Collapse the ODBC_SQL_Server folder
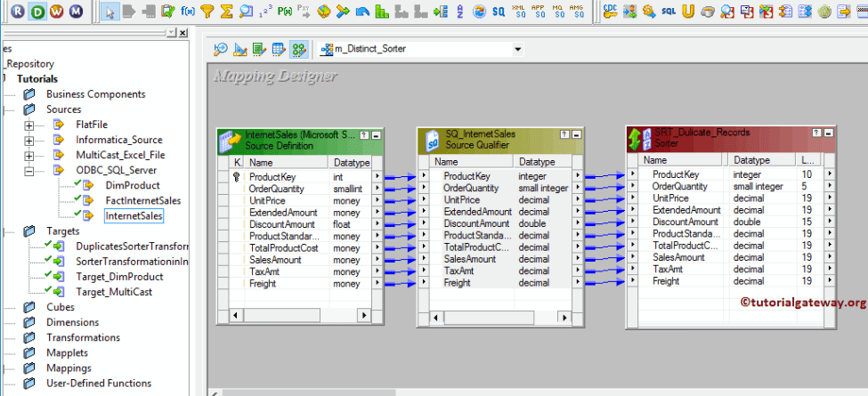Image resolution: width=868 pixels, height=396 pixels. point(28,171)
